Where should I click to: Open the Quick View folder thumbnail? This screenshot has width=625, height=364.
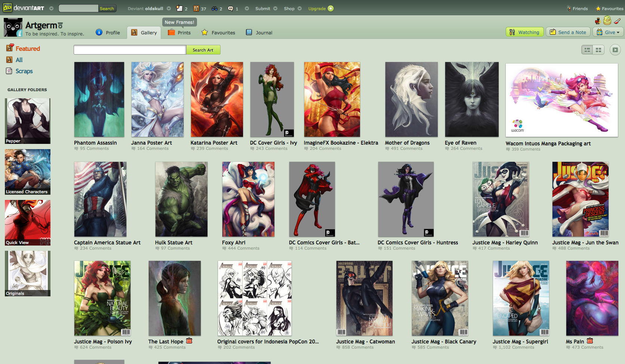point(28,223)
